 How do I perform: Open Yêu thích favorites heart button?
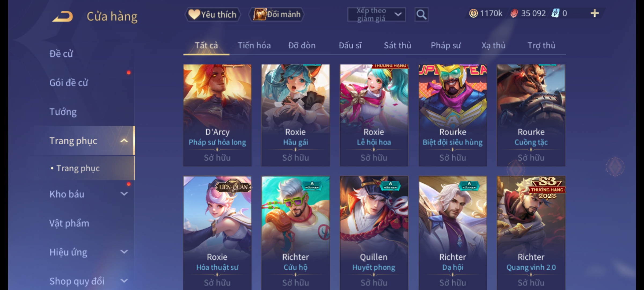(213, 15)
